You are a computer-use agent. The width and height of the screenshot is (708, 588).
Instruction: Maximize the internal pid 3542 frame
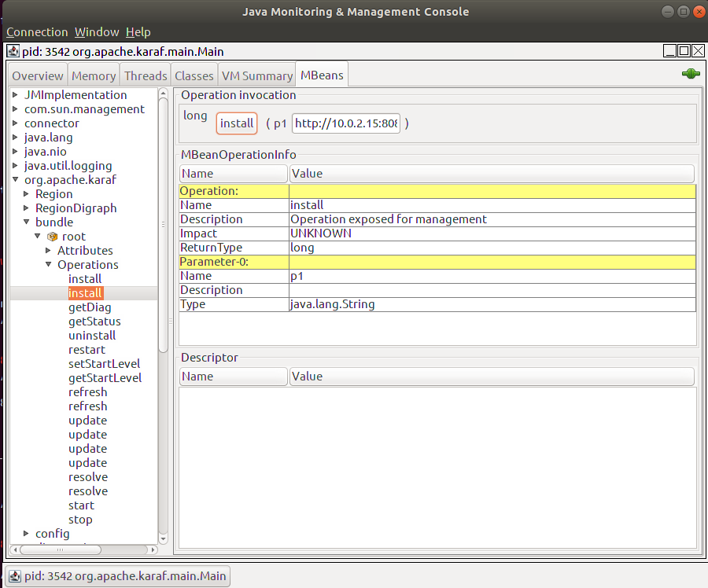(684, 50)
